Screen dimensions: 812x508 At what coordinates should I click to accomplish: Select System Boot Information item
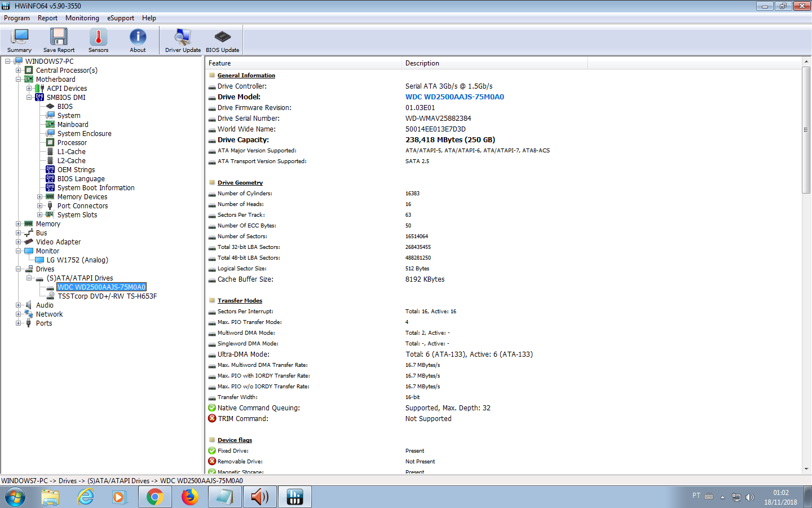[x=96, y=187]
